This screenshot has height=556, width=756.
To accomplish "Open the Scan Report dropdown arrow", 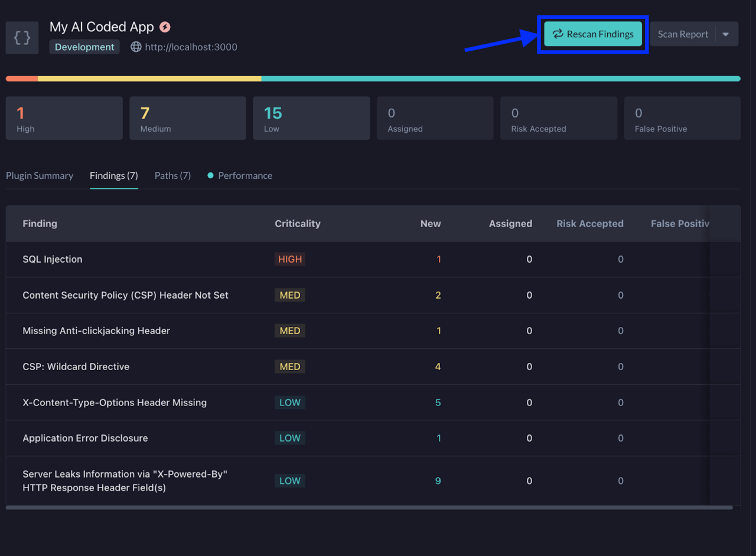I will pyautogui.click(x=726, y=34).
